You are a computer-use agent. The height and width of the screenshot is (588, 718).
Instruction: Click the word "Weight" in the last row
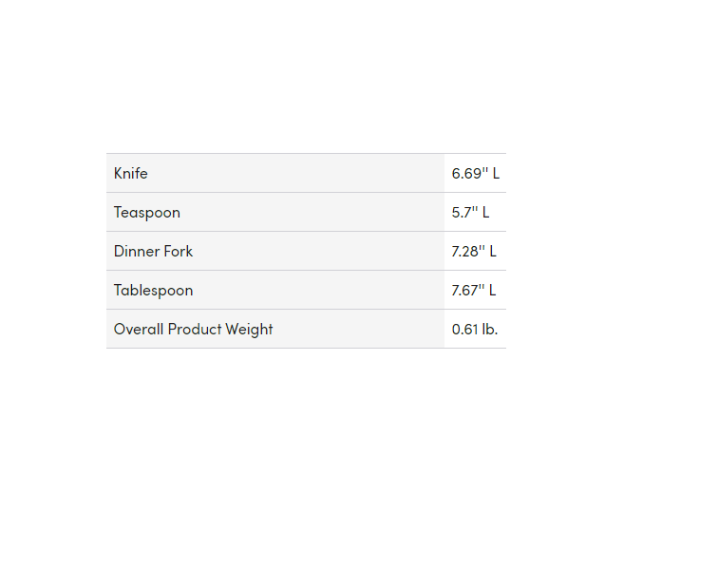coord(250,330)
